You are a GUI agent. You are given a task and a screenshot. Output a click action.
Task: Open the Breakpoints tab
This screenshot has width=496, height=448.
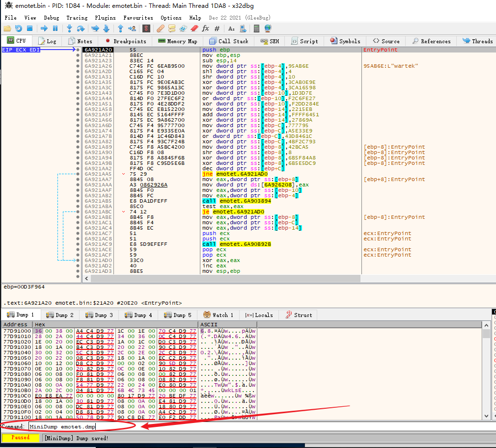coord(126,41)
